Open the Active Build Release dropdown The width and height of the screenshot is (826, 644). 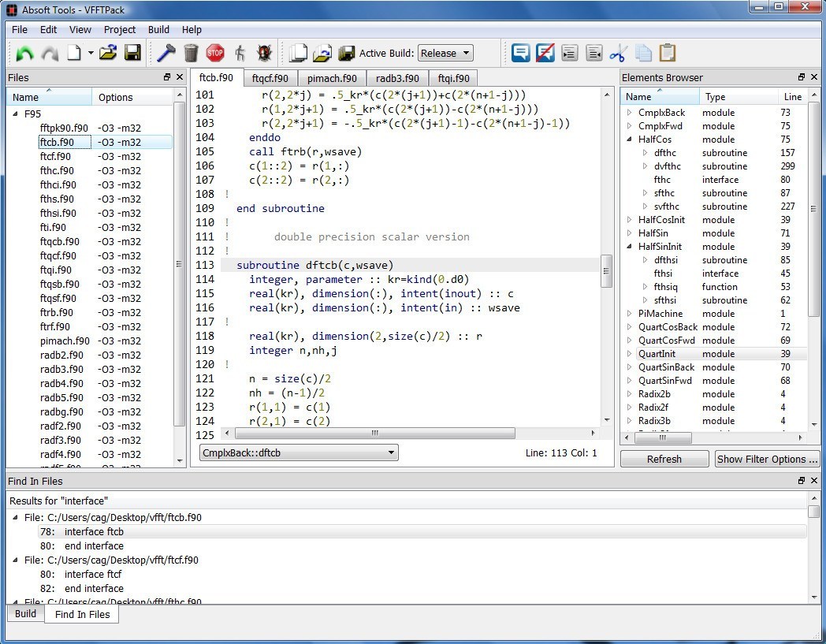445,54
